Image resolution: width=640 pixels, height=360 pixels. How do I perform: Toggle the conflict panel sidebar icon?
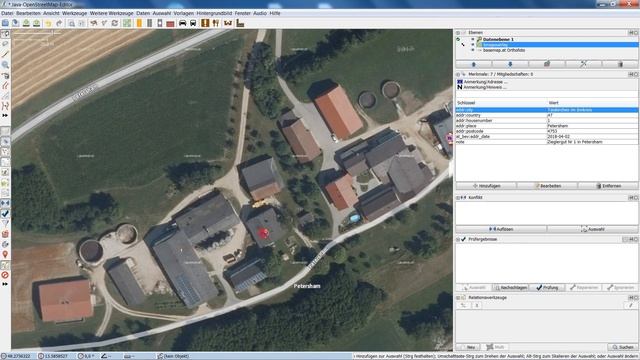(x=5, y=203)
